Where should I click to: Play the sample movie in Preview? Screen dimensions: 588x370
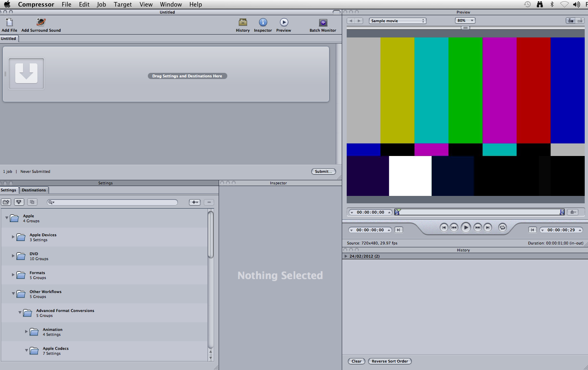466,227
